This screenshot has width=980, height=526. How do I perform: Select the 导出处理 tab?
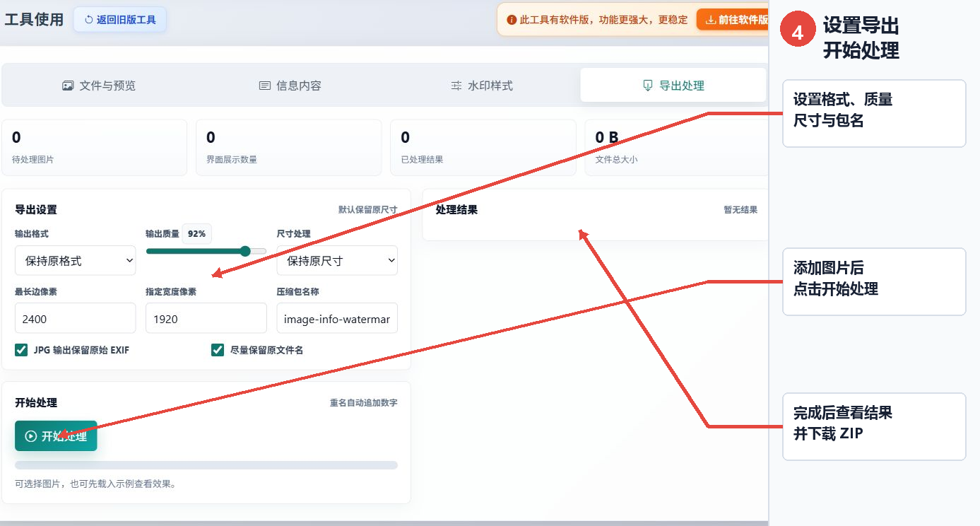673,86
